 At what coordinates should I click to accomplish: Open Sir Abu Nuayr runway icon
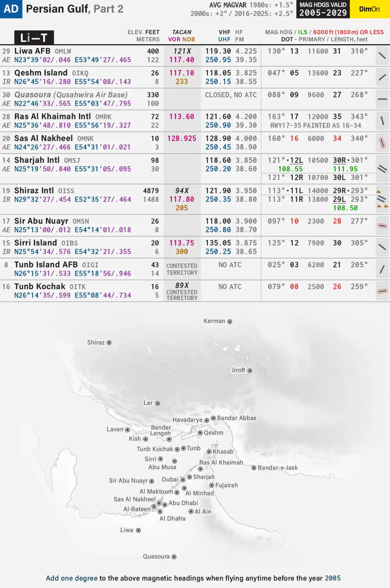coord(382,225)
